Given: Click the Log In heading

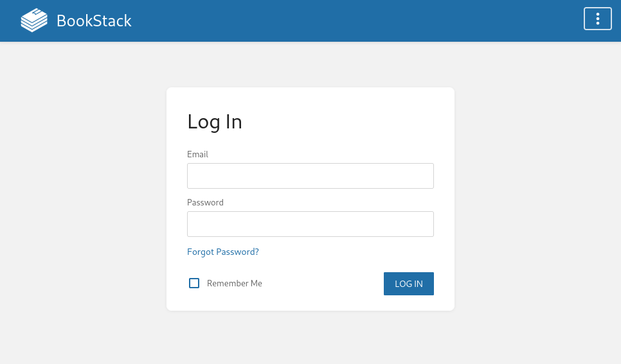Looking at the screenshot, I should pos(215,122).
